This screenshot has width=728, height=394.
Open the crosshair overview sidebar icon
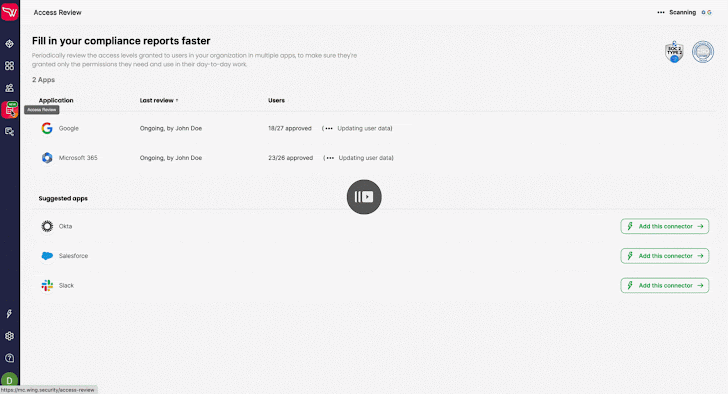(x=9, y=44)
